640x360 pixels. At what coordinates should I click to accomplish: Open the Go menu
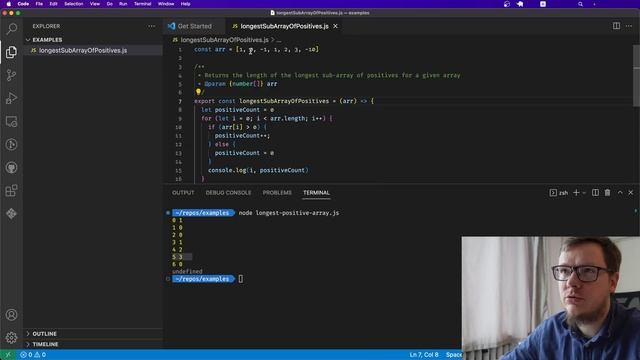point(109,4)
